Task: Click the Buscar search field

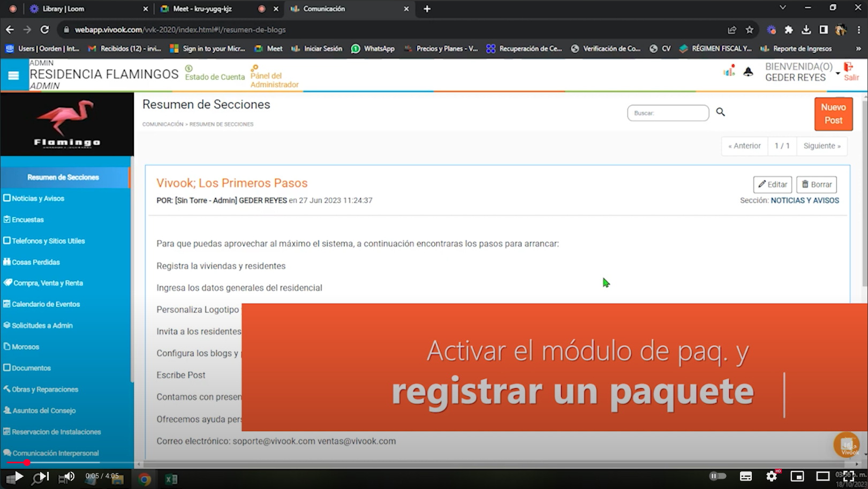Action: [668, 113]
